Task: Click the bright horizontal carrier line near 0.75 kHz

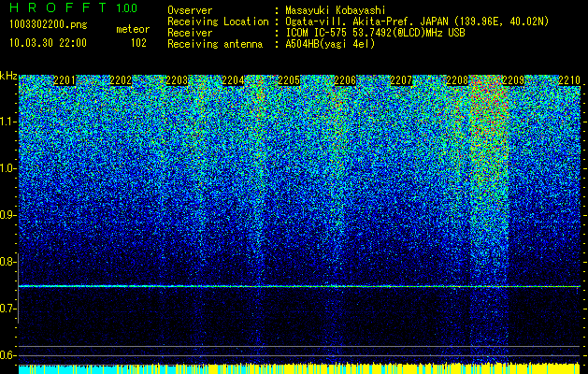Action: [299, 286]
